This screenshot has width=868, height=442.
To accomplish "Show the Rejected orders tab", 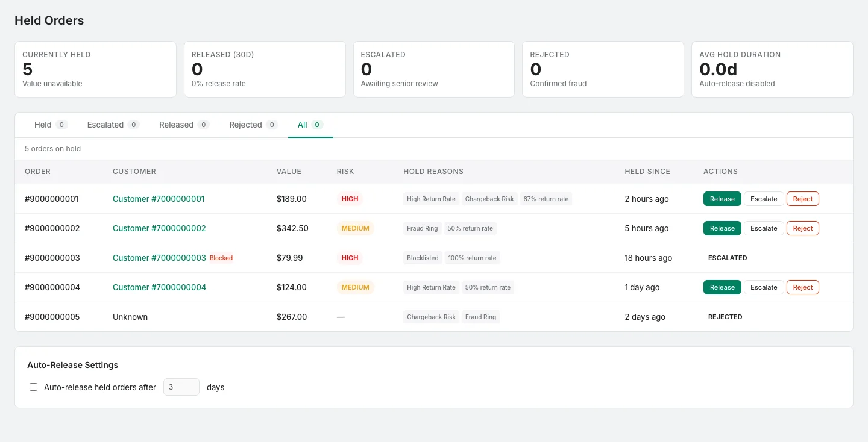I will [253, 125].
